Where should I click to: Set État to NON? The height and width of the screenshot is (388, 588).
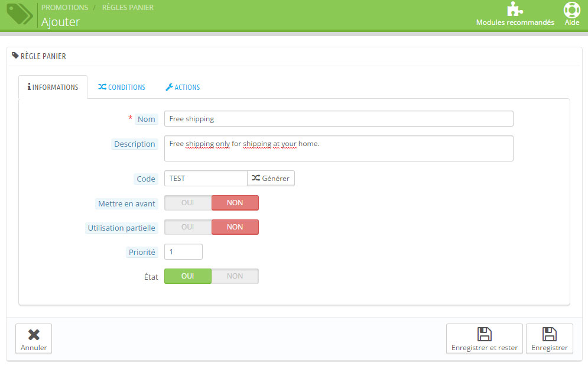click(x=235, y=276)
